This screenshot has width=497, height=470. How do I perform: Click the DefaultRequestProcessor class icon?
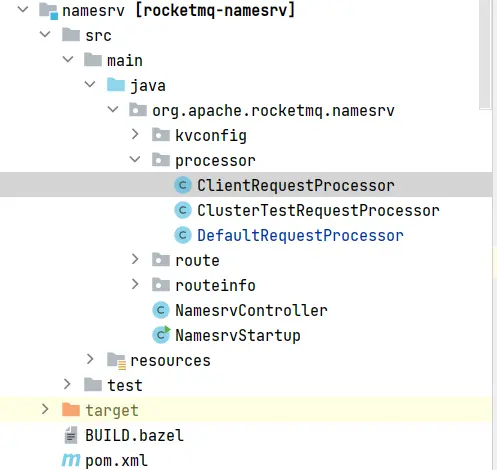[183, 235]
